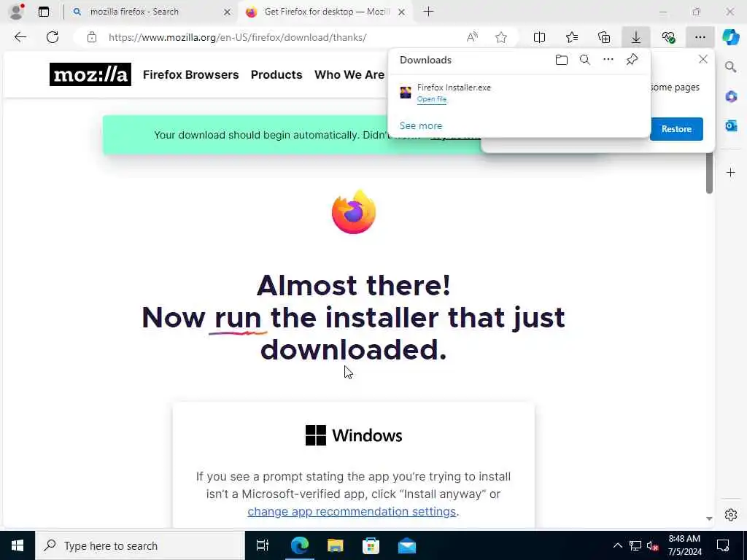
Task: Open the Firefox Browsers menu
Action: tap(190, 75)
